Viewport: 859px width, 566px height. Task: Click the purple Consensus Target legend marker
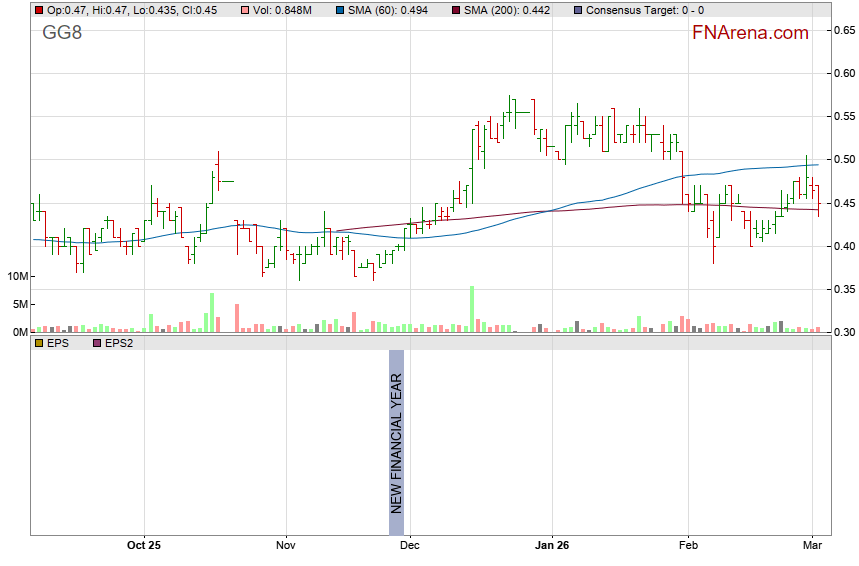(x=577, y=9)
